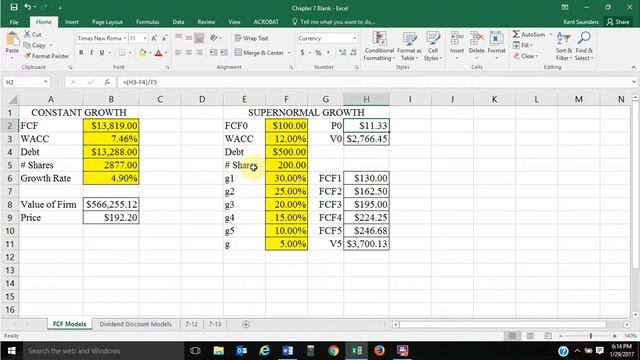The image size is (640, 360).
Task: Toggle Bold formatting
Action: point(81,53)
